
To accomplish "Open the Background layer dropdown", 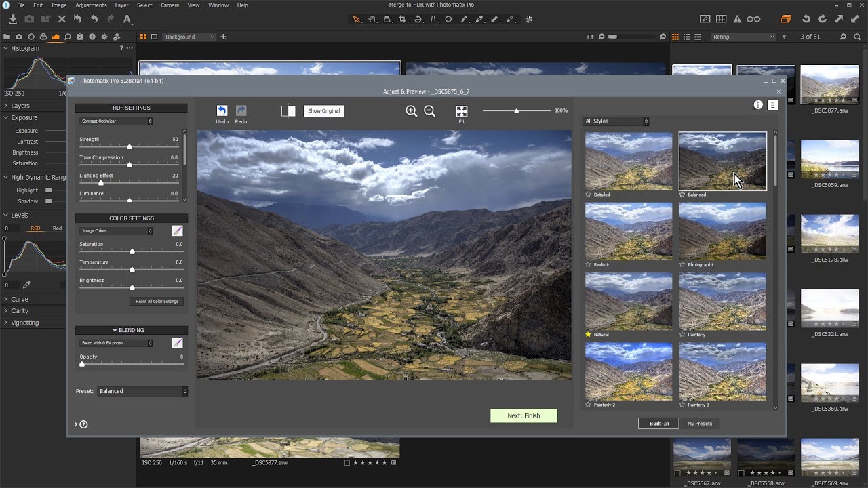I will 189,37.
